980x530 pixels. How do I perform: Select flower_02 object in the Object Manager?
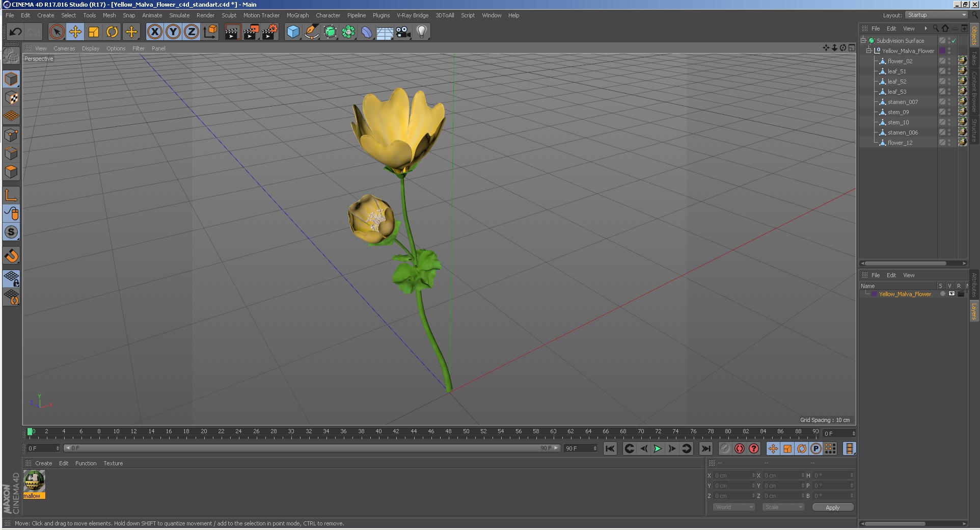tap(900, 61)
